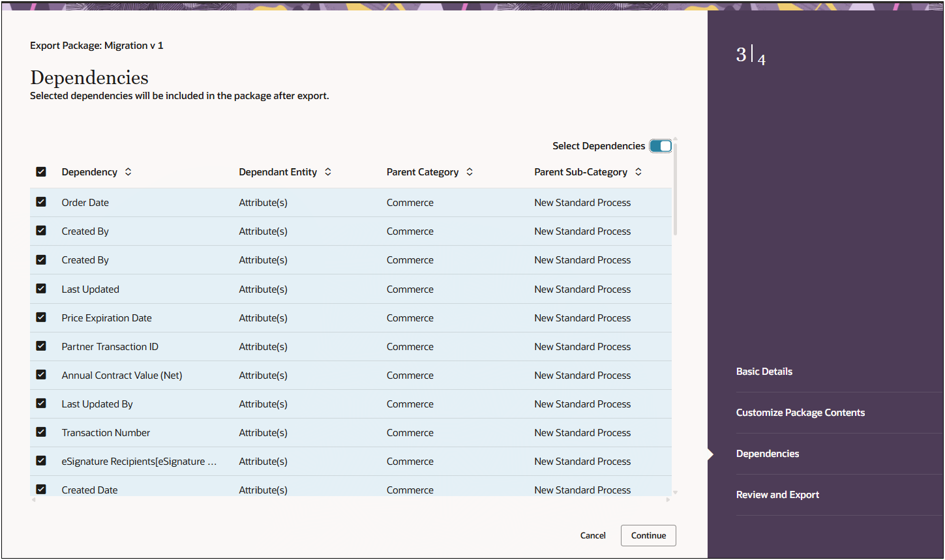Open the Customize Package Contents step

point(800,413)
